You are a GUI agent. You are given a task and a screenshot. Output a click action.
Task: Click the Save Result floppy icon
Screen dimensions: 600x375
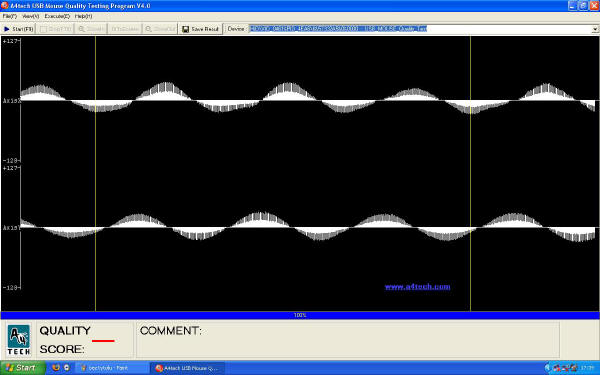coord(186,29)
